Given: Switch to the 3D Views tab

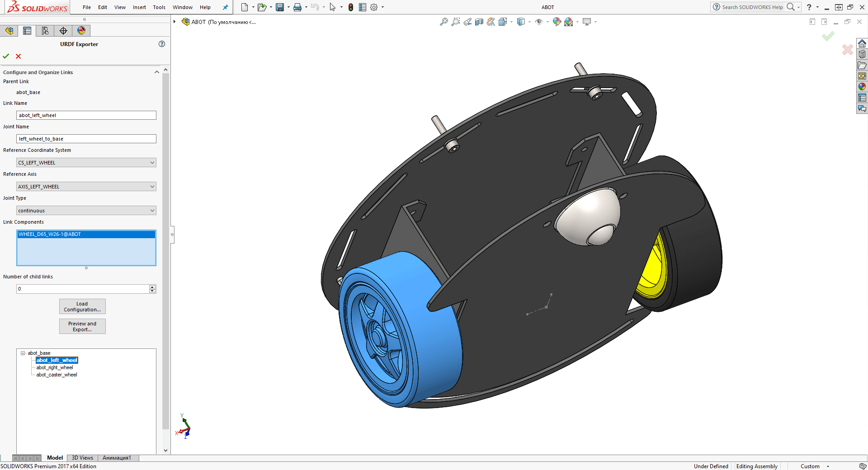Looking at the screenshot, I should (x=82, y=458).
